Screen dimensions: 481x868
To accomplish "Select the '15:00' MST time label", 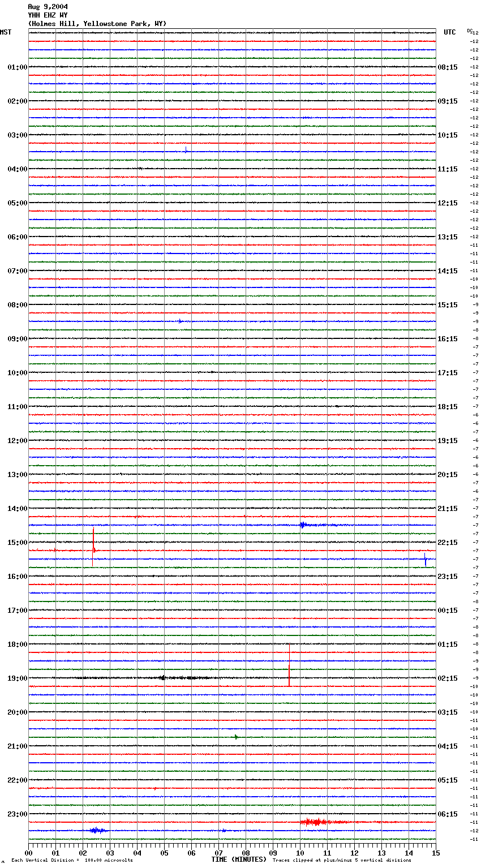I will (18, 543).
